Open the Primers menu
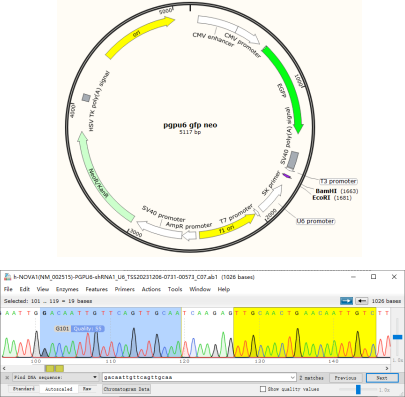Screen dimensions: 405x397 pos(125,289)
